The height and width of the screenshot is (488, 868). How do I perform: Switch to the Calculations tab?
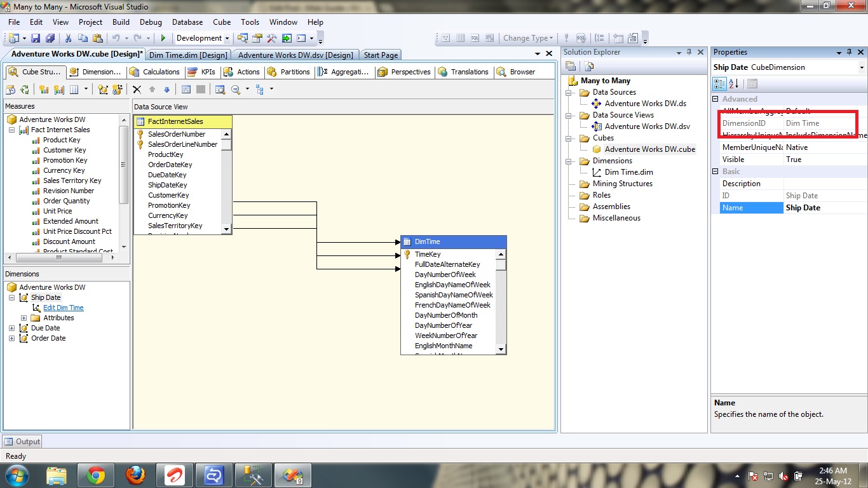[156, 72]
